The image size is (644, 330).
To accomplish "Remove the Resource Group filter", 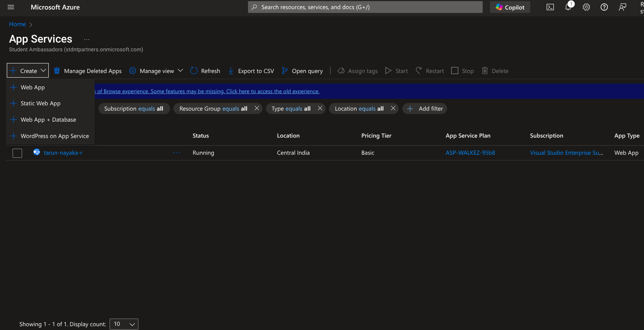I will (257, 108).
